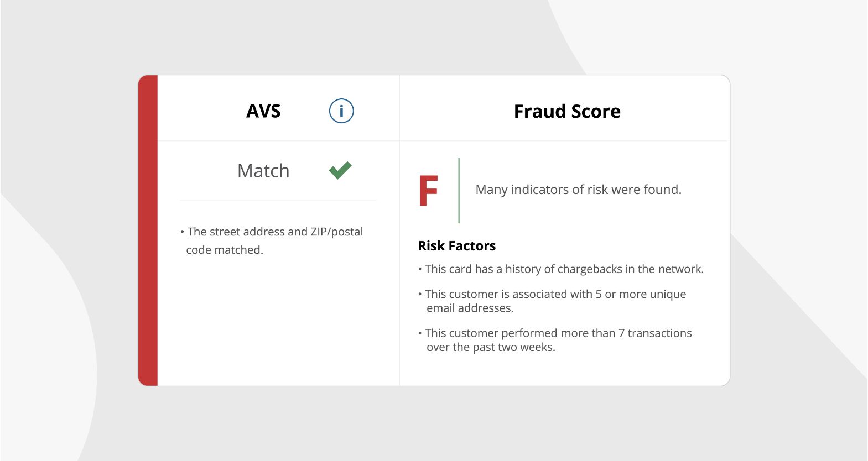Click the word "chargebacks" in risk factors
This screenshot has width=868, height=461.
point(590,269)
